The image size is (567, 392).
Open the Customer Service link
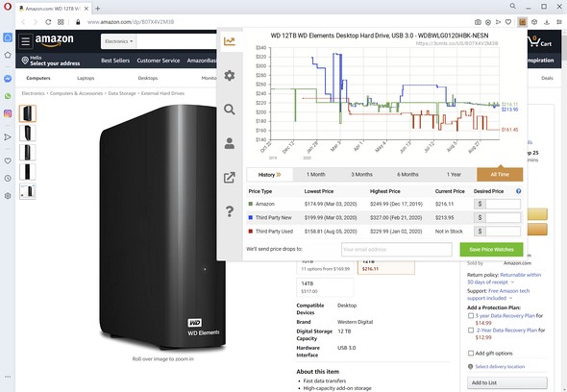pos(158,61)
